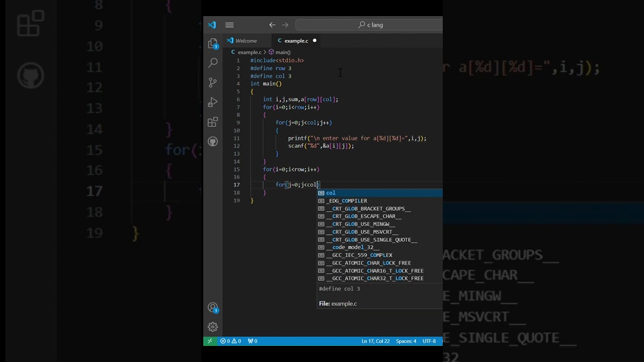Click the printf statement on line 11
The height and width of the screenshot is (362, 644).
tap(357, 138)
